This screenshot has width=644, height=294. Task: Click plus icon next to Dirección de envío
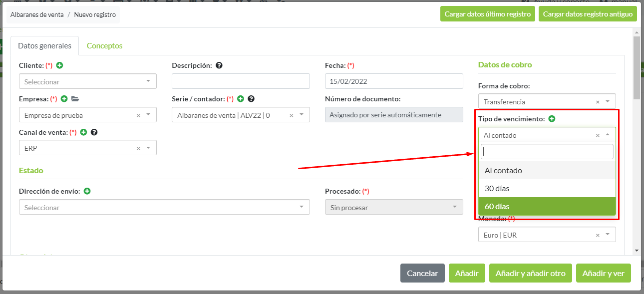(x=87, y=191)
